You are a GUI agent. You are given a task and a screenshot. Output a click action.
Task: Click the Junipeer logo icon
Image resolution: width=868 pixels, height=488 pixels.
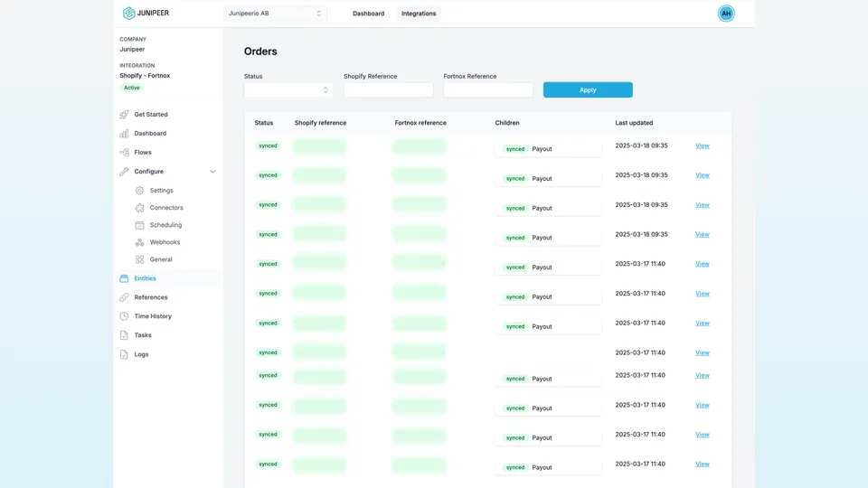[128, 14]
